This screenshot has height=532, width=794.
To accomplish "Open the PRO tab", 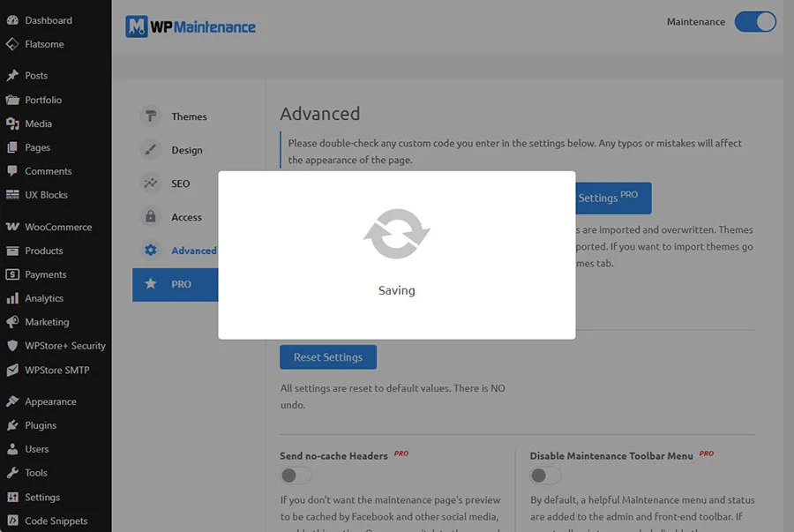I will (176, 284).
